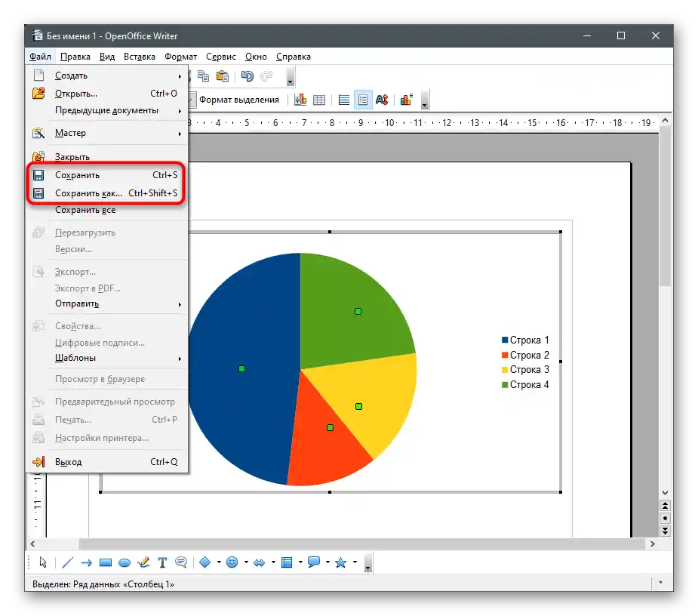Click the Stars shapes icon
Viewport: 698px width, 616px height.
[340, 562]
